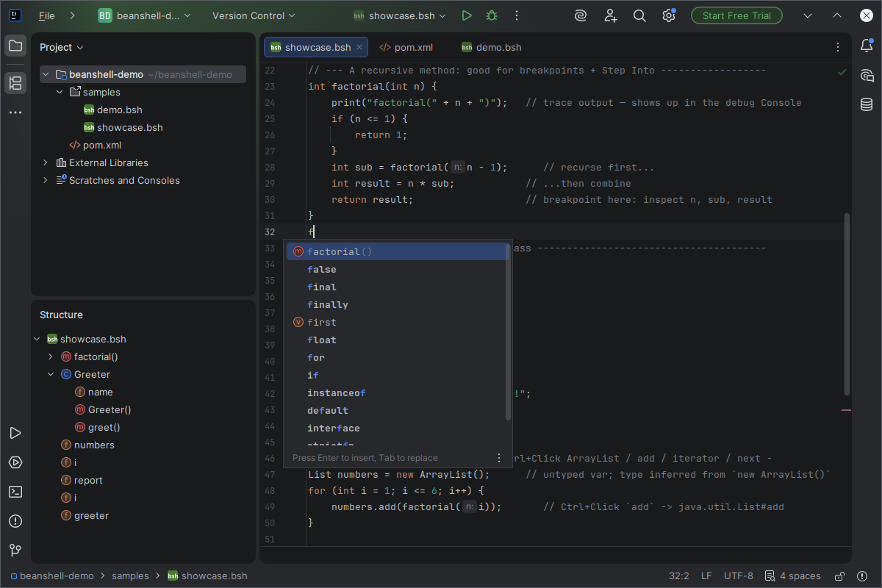Open the Database tool window
This screenshot has width=882, height=588.
coord(867,104)
